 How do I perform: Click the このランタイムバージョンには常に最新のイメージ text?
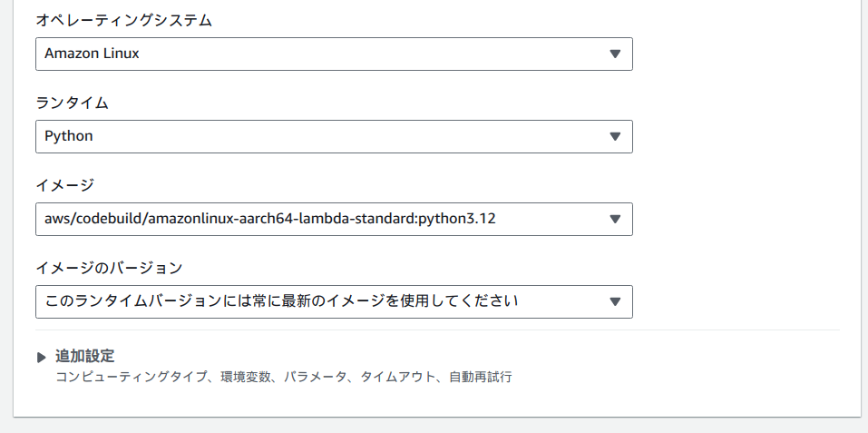click(x=281, y=301)
